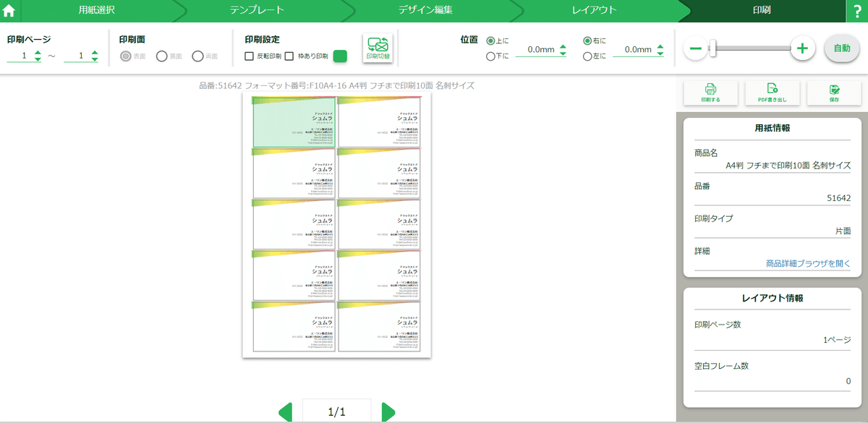Click the horizontal 0.0mm offset field
The width and height of the screenshot is (868, 423).
point(634,50)
